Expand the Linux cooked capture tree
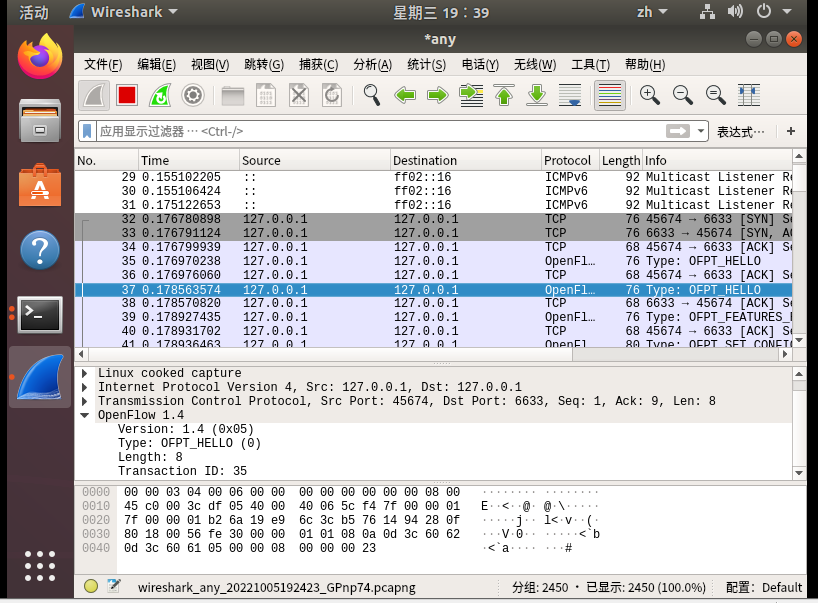 pyautogui.click(x=85, y=373)
